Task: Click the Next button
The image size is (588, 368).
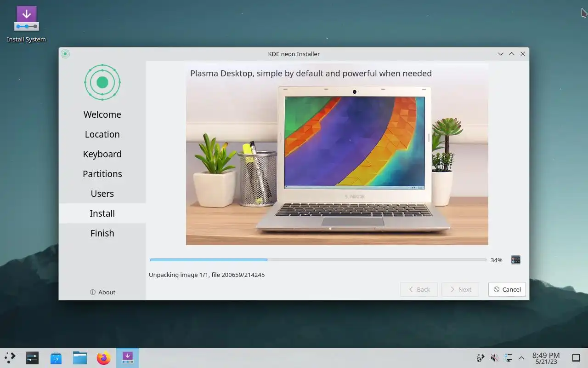Action: tap(460, 289)
